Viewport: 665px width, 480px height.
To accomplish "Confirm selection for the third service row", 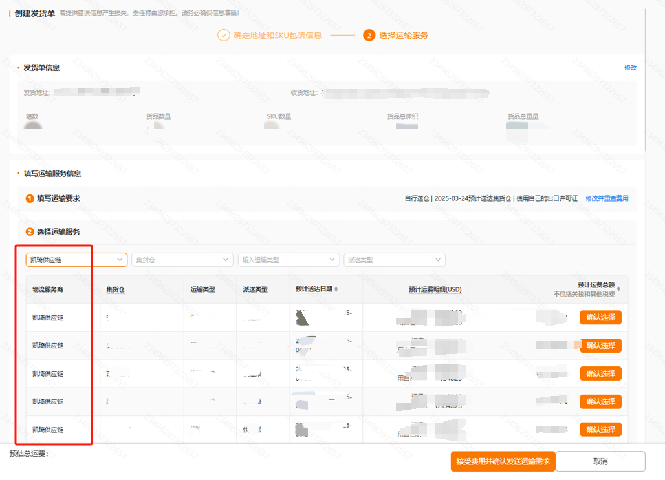I will click(x=601, y=374).
